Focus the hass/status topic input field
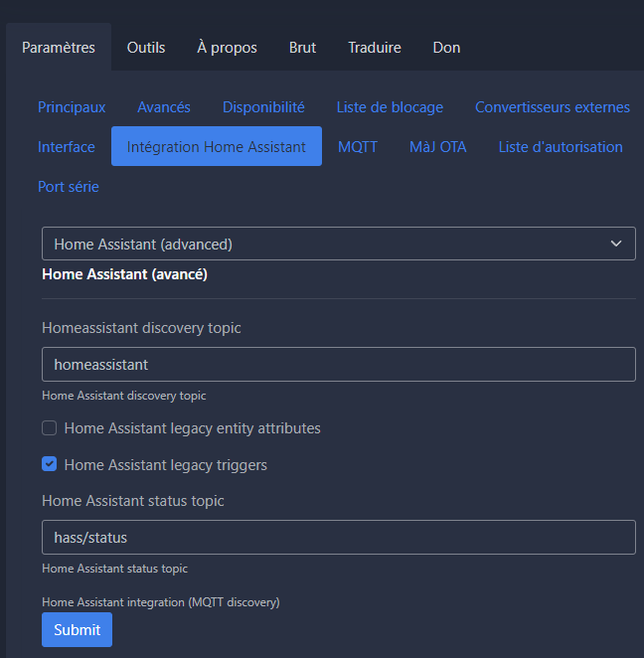 (339, 537)
